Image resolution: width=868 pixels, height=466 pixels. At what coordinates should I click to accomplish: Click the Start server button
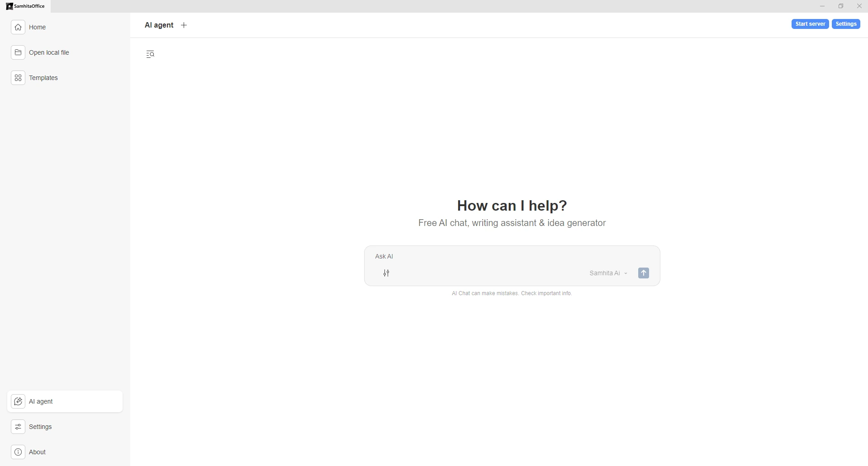click(810, 24)
